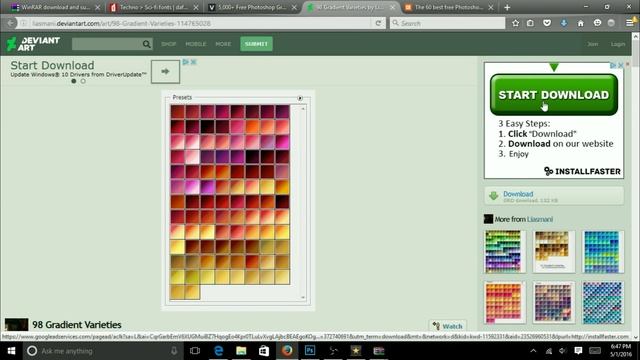
Task: Click the presets scrollbar down arrow
Action: pyautogui.click(x=303, y=297)
